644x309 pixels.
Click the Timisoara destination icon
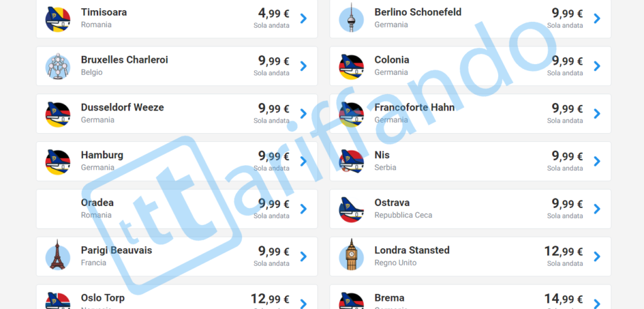click(x=58, y=18)
